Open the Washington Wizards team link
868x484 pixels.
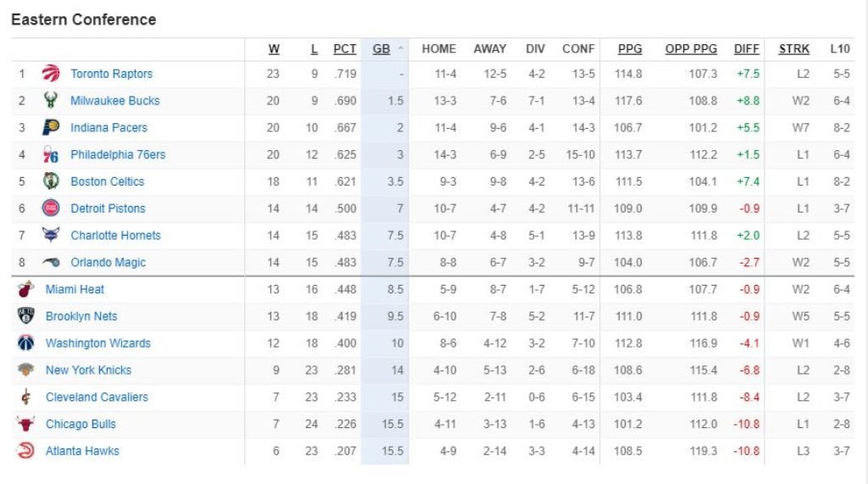pyautogui.click(x=97, y=343)
